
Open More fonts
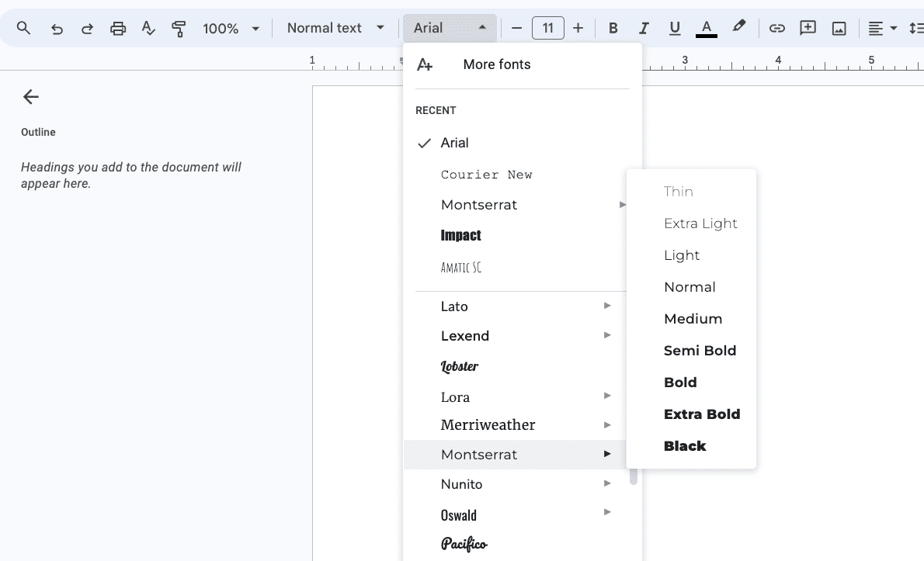click(x=496, y=64)
